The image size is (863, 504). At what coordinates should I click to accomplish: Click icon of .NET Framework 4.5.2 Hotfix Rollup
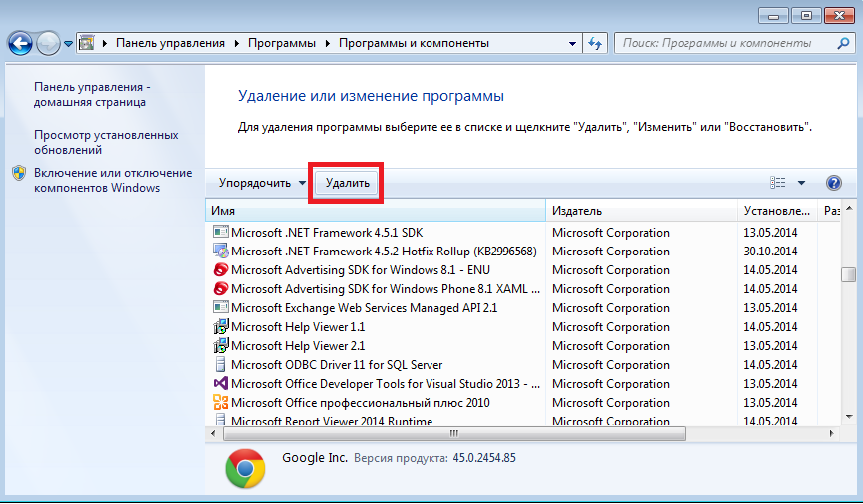click(220, 251)
